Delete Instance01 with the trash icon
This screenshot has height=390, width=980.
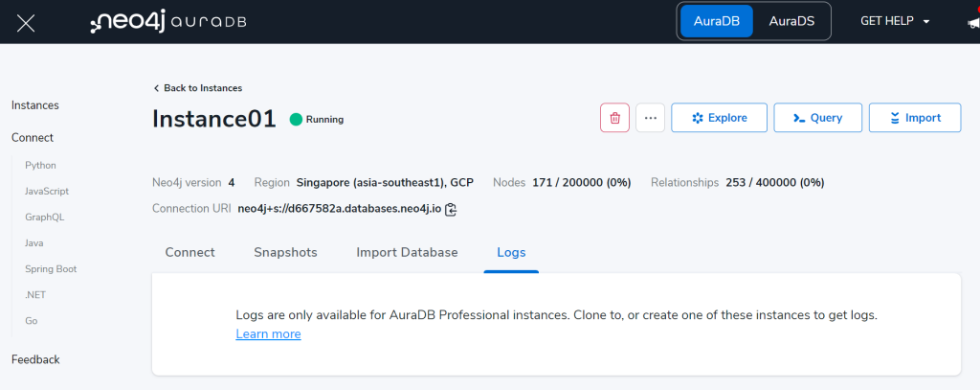pos(615,118)
